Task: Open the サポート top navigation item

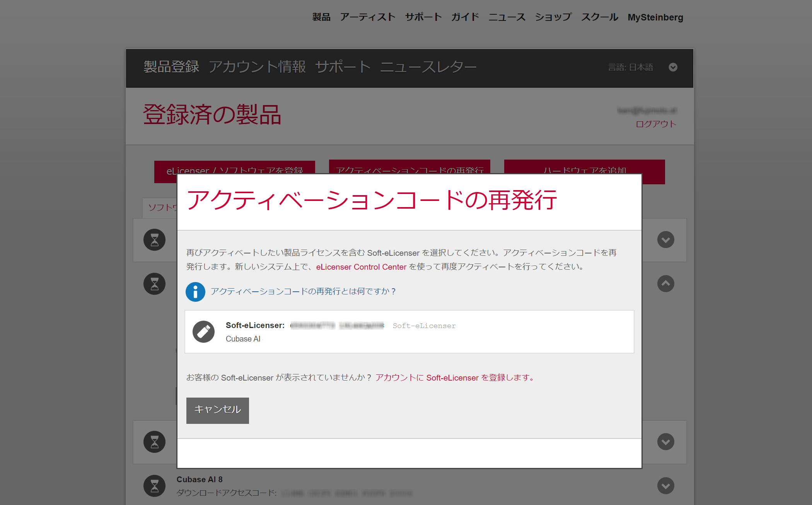Action: tap(423, 17)
